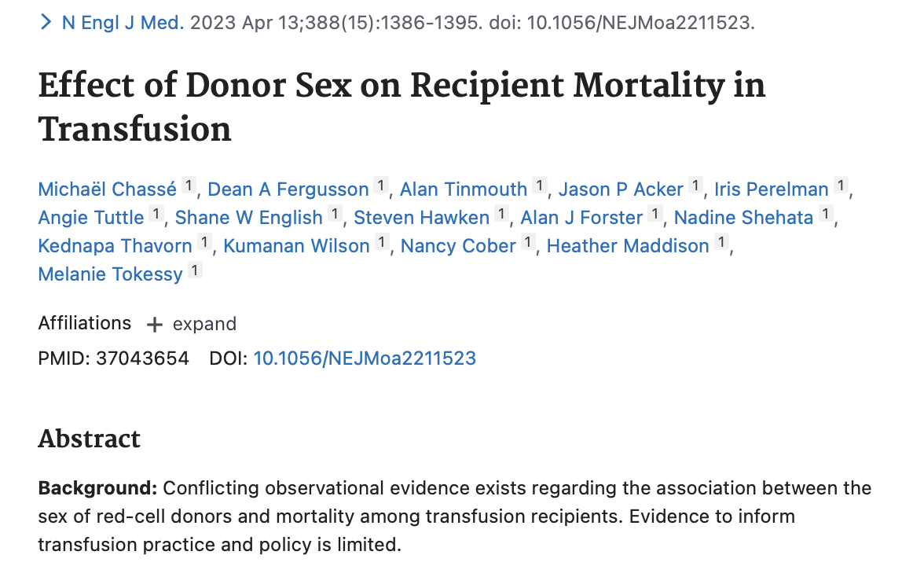Viewport: 924px width, 566px height.
Task: Open author Shane W English
Action: pyautogui.click(x=248, y=218)
